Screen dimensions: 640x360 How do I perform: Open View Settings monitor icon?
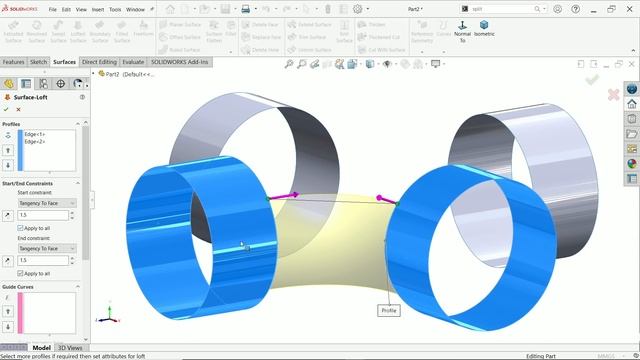coord(436,64)
